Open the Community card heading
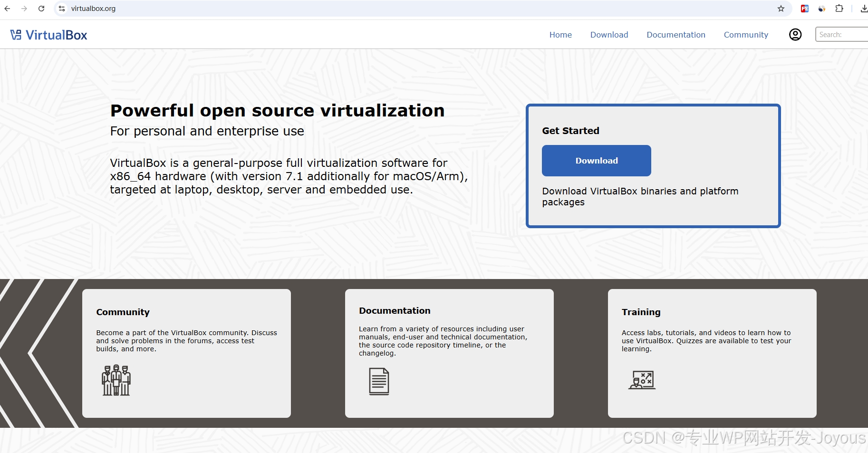Image resolution: width=868 pixels, height=453 pixels. 123,312
